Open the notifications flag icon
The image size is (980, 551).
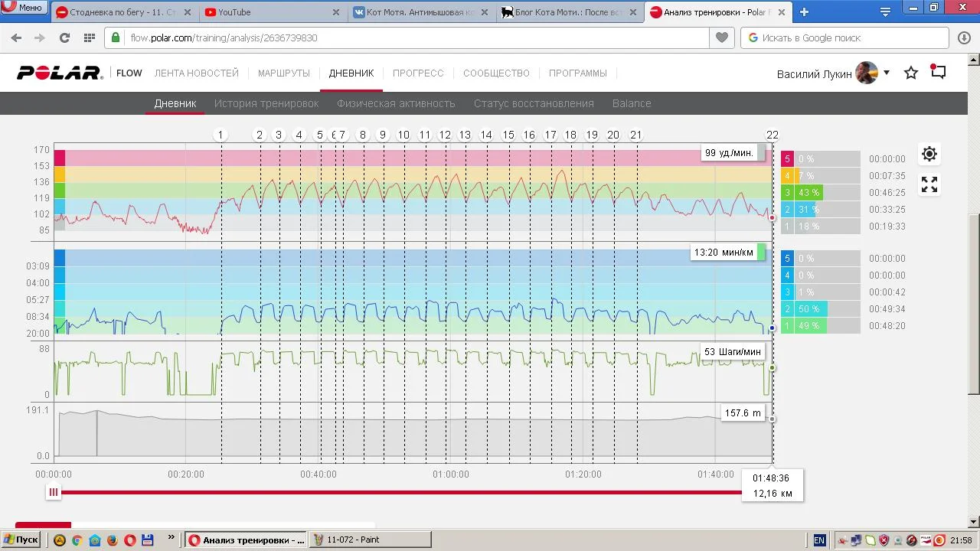coord(938,72)
